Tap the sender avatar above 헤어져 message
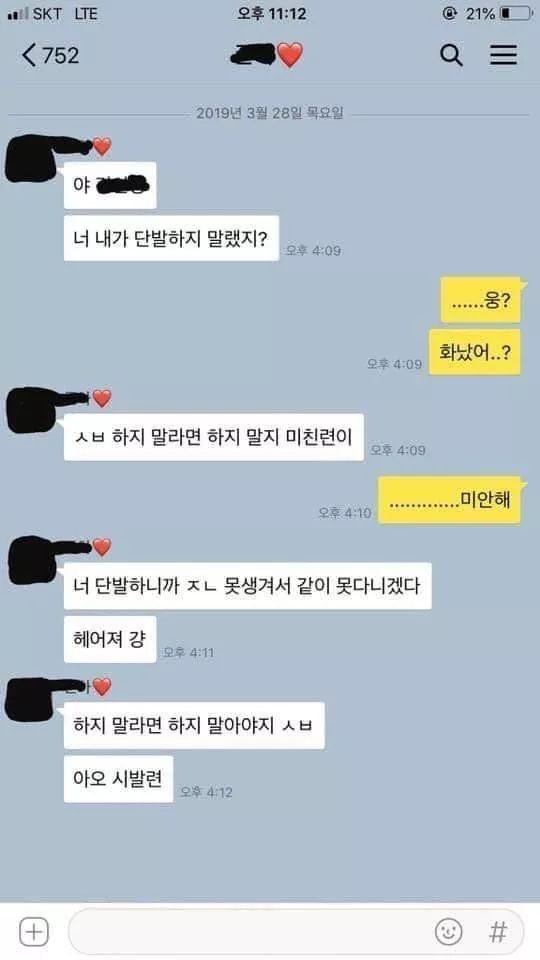The width and height of the screenshot is (540, 960). click(x=34, y=559)
